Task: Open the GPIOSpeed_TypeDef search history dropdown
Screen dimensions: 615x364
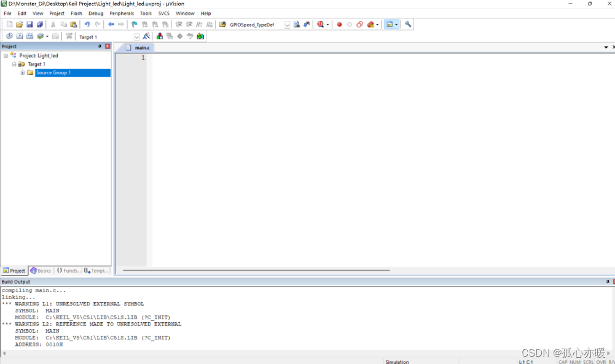Action: tap(287, 25)
